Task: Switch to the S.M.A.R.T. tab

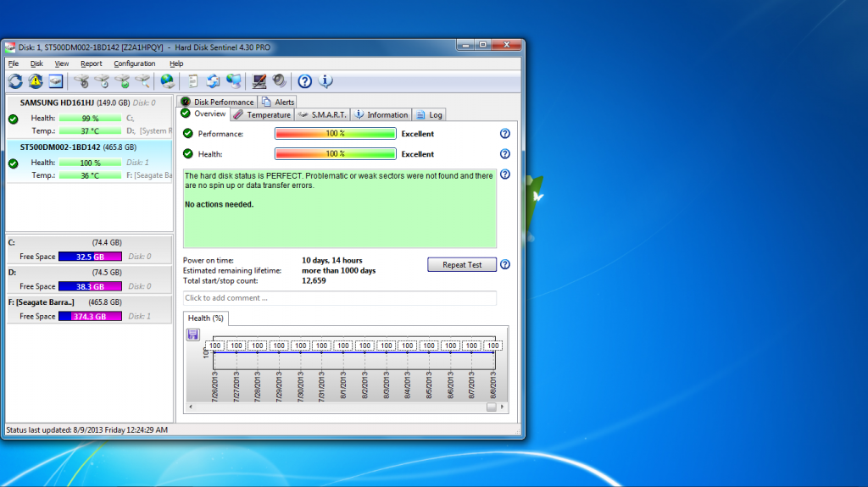Action: 322,114
